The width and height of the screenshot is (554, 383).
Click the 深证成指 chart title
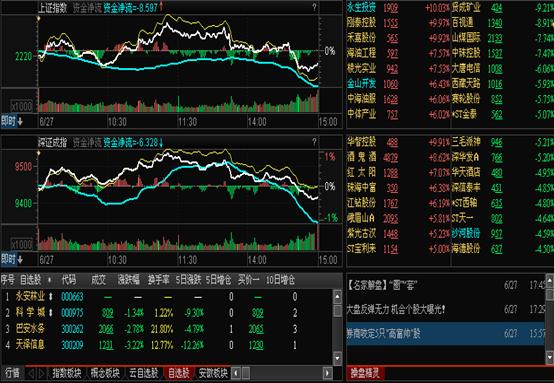pyautogui.click(x=53, y=143)
